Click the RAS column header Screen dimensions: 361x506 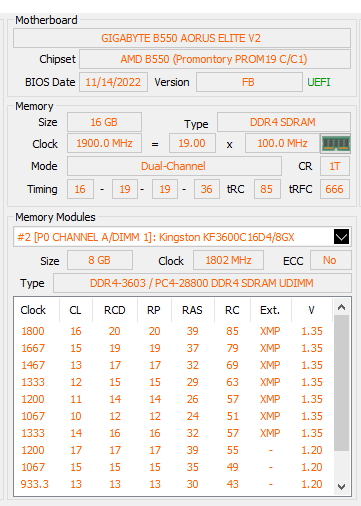pos(193,310)
